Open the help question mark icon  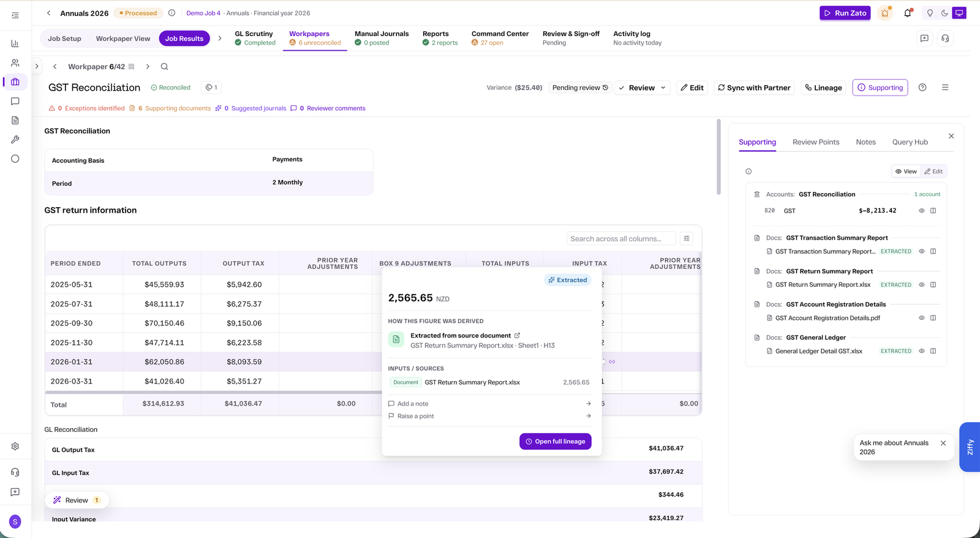pyautogui.click(x=922, y=88)
